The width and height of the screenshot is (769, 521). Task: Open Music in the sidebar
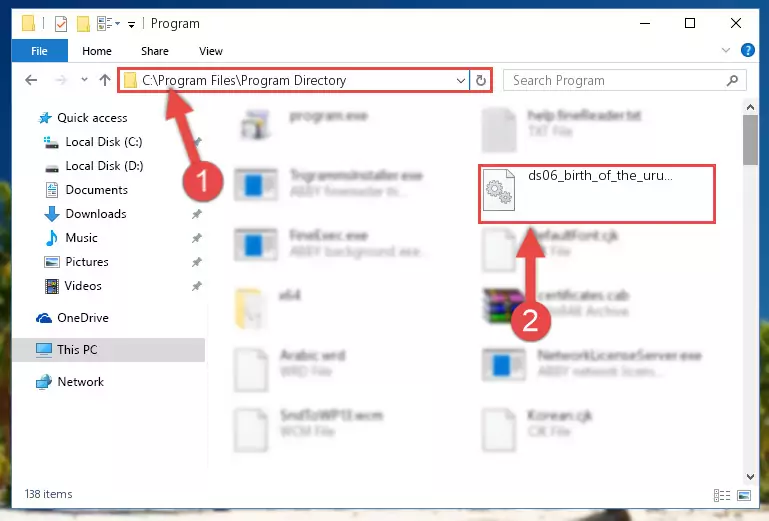[x=81, y=238]
